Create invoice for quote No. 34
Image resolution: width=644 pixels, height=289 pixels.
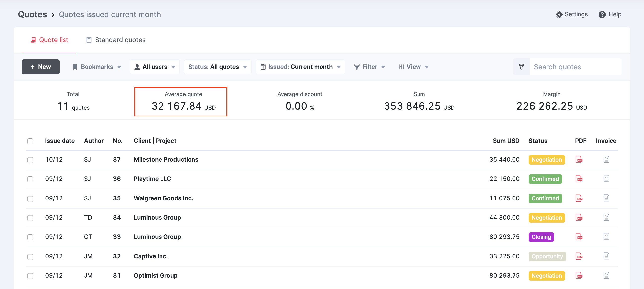(606, 217)
